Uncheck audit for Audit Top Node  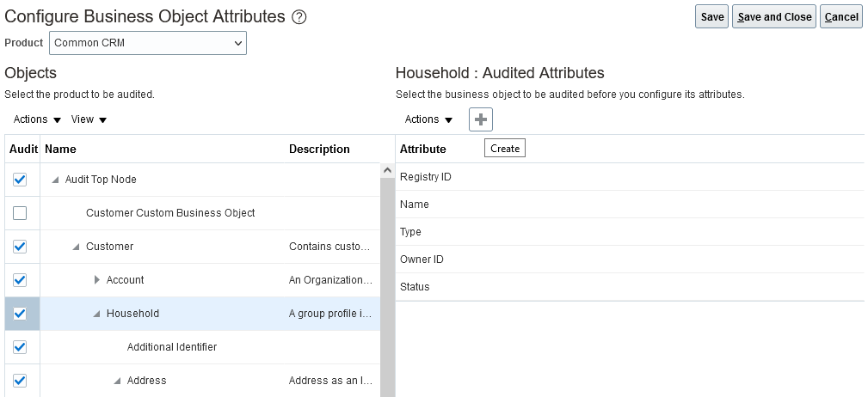21,180
